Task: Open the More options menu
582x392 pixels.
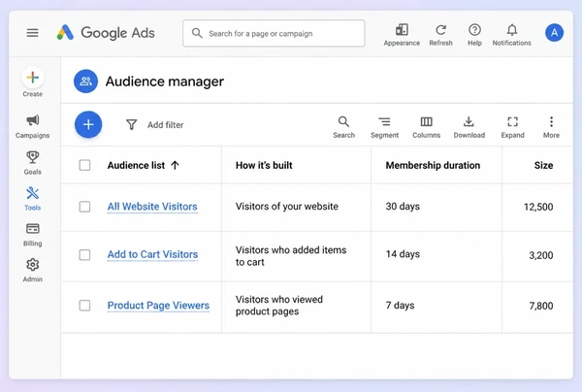Action: tap(551, 127)
